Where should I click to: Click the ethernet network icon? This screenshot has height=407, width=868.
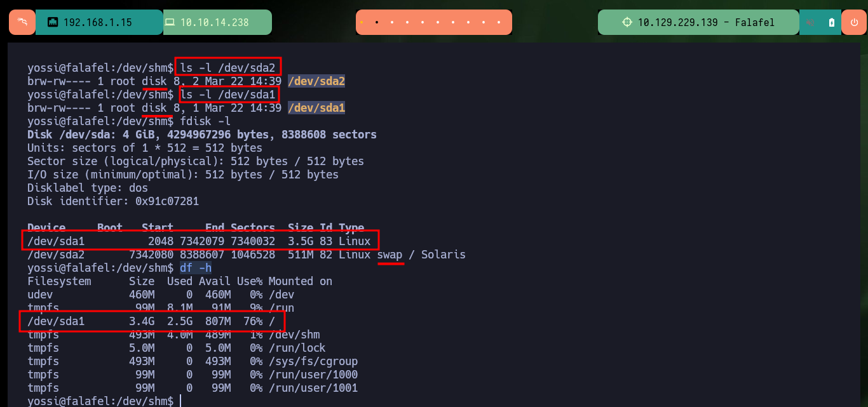(53, 22)
